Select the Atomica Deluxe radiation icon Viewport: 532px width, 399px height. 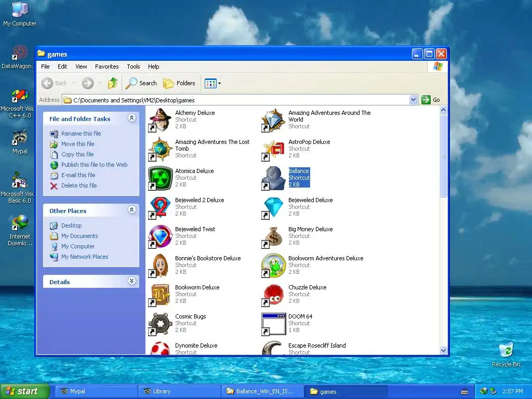pyautogui.click(x=160, y=178)
